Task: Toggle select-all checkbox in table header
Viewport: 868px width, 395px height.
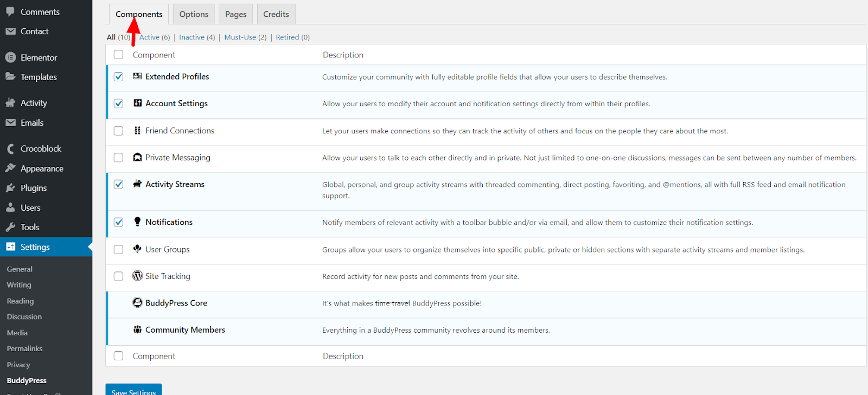Action: point(118,55)
